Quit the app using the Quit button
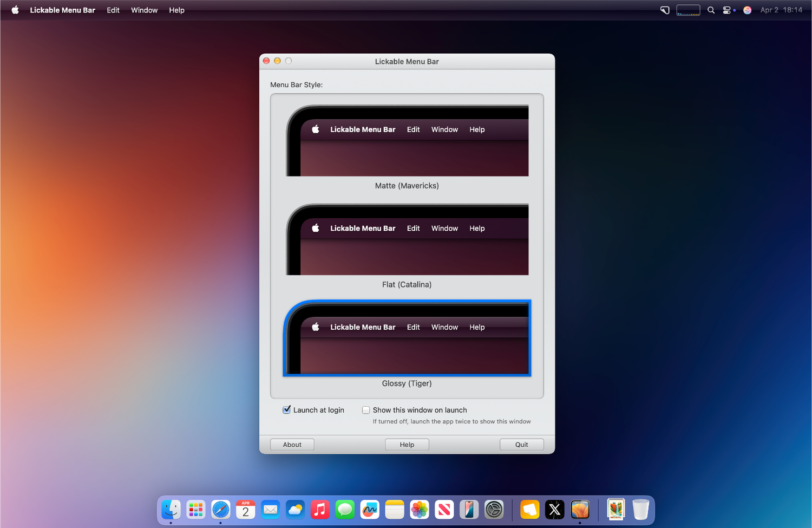This screenshot has height=528, width=812. (521, 444)
